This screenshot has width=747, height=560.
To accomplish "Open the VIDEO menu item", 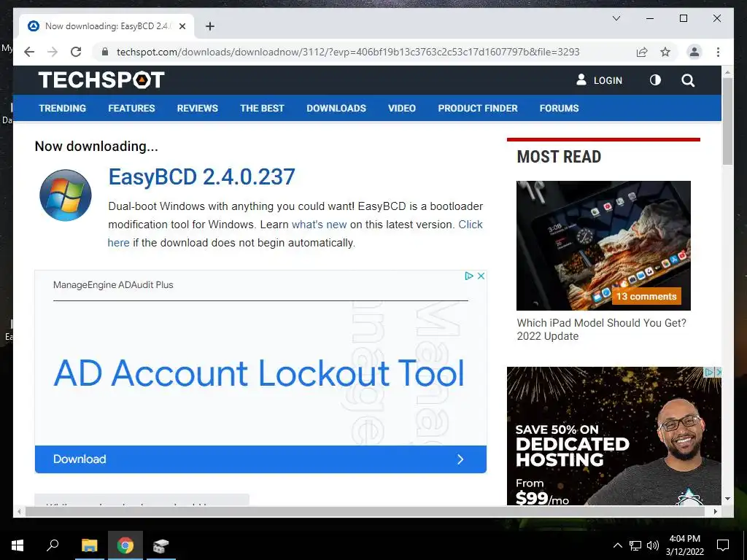I will pyautogui.click(x=402, y=108).
